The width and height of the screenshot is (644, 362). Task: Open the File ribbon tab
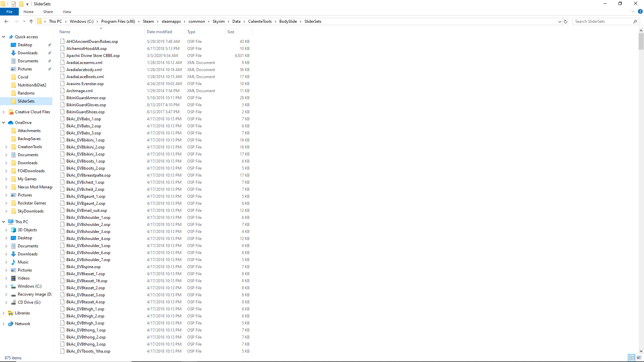[9, 12]
